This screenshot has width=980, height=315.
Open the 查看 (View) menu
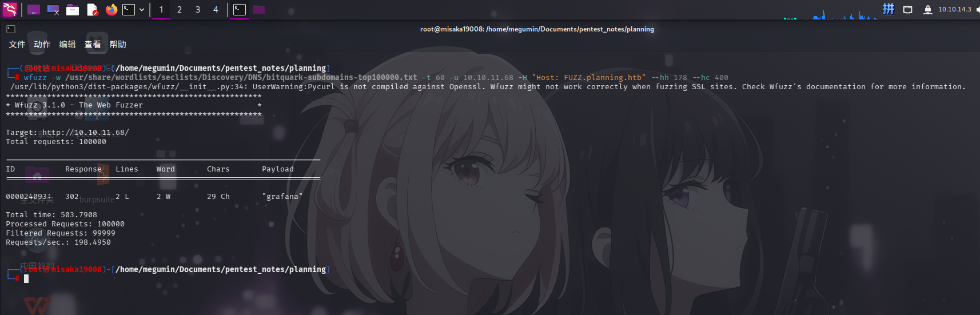click(93, 44)
